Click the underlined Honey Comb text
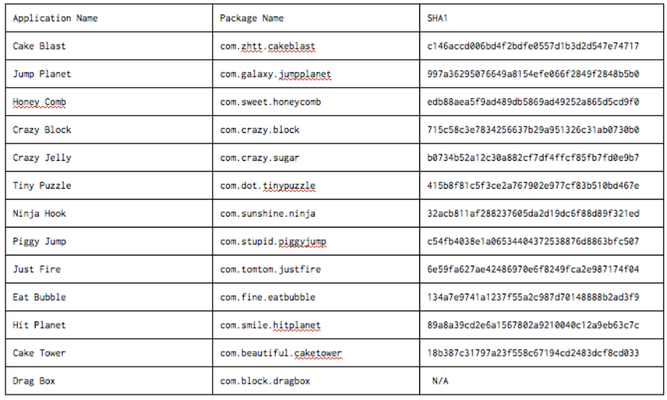 tap(39, 102)
